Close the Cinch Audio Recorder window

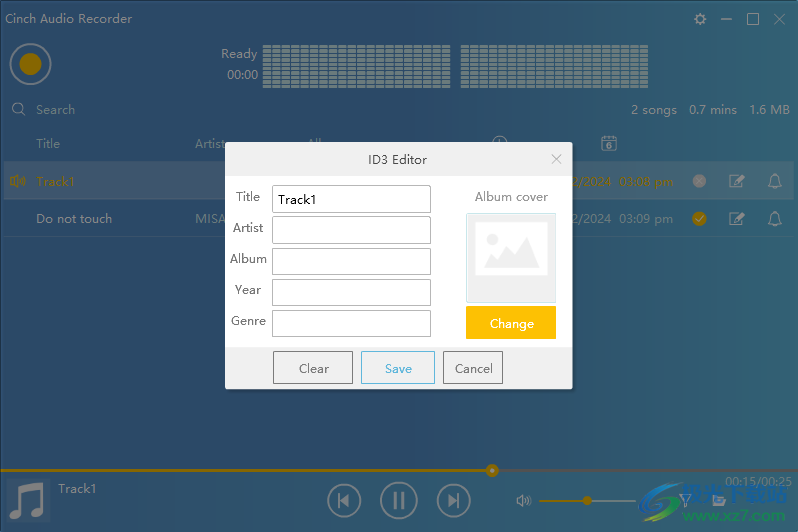click(779, 19)
